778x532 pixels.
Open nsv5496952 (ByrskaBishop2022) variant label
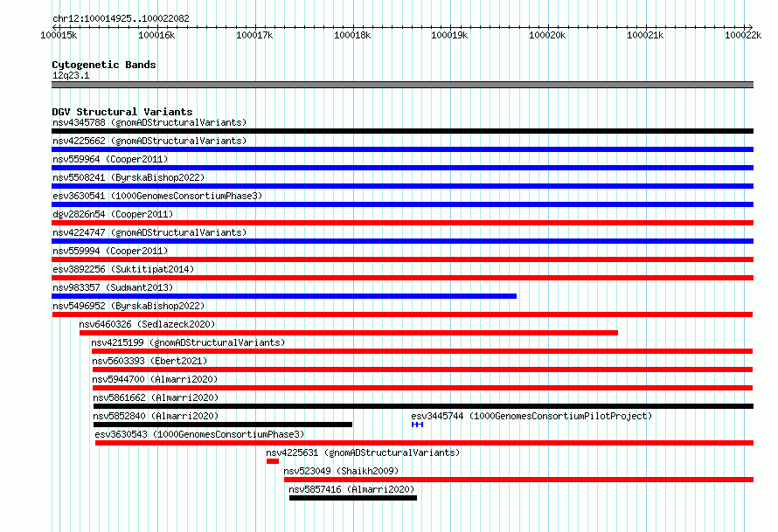click(129, 306)
